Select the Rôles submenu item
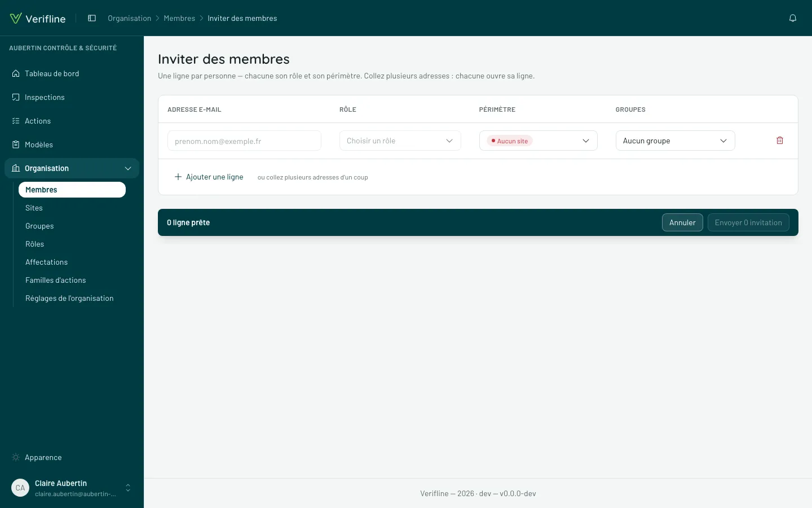 click(x=72, y=244)
